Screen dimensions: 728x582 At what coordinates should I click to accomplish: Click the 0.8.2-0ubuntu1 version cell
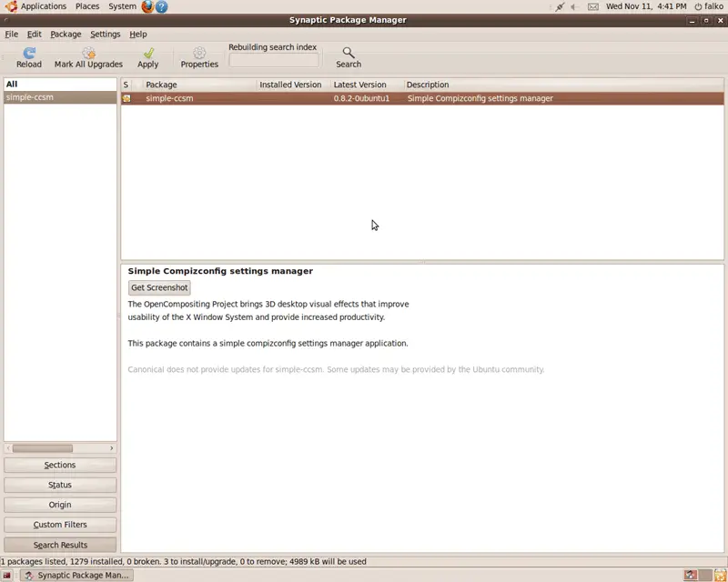(x=361, y=98)
